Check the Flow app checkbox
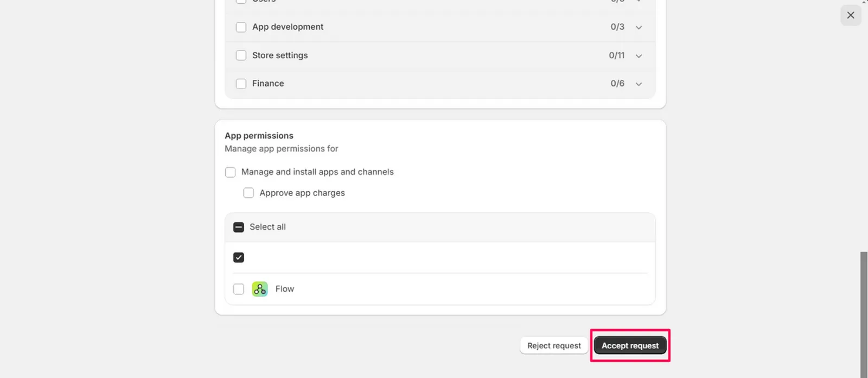Viewport: 868px width, 378px height. [239, 289]
